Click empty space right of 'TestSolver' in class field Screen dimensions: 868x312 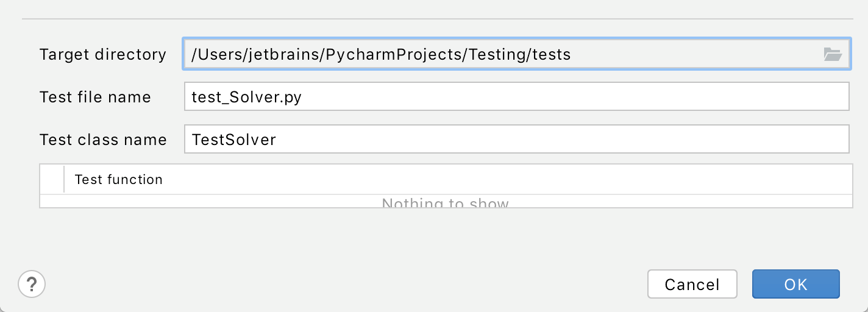tap(561, 140)
